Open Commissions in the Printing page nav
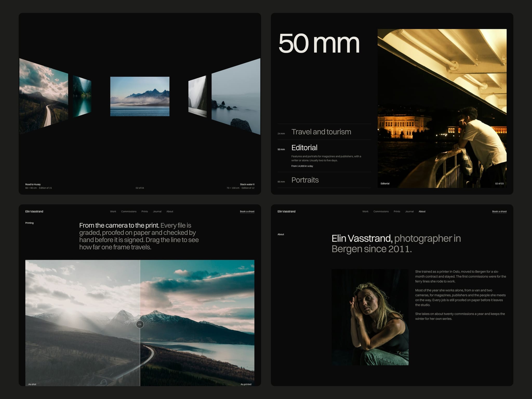The image size is (532, 399). tap(129, 211)
